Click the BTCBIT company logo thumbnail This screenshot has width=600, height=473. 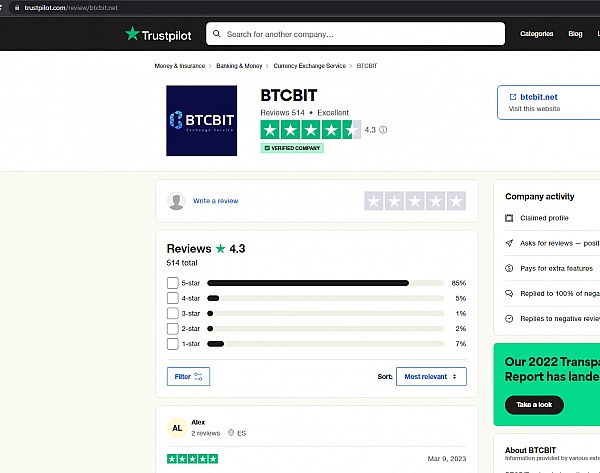201,121
